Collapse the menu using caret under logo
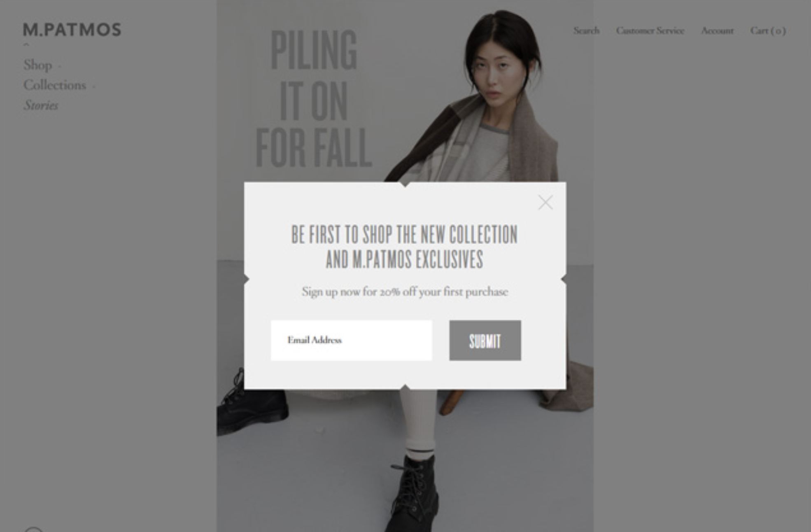The height and width of the screenshot is (532, 811). tap(26, 44)
